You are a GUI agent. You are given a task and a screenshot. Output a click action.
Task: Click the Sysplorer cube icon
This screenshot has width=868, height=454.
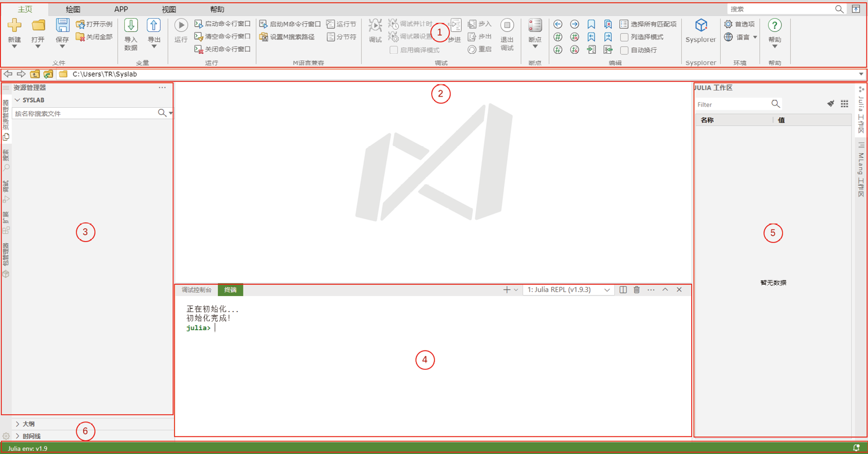[x=700, y=25]
